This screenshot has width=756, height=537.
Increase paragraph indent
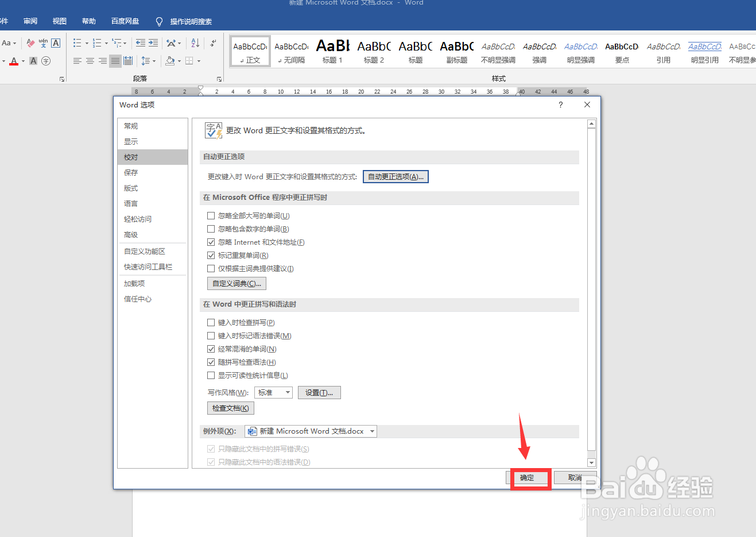[153, 43]
